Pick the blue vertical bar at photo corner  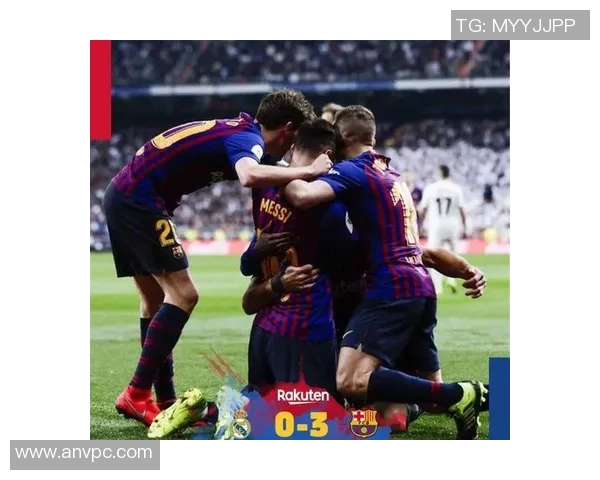coord(499,398)
